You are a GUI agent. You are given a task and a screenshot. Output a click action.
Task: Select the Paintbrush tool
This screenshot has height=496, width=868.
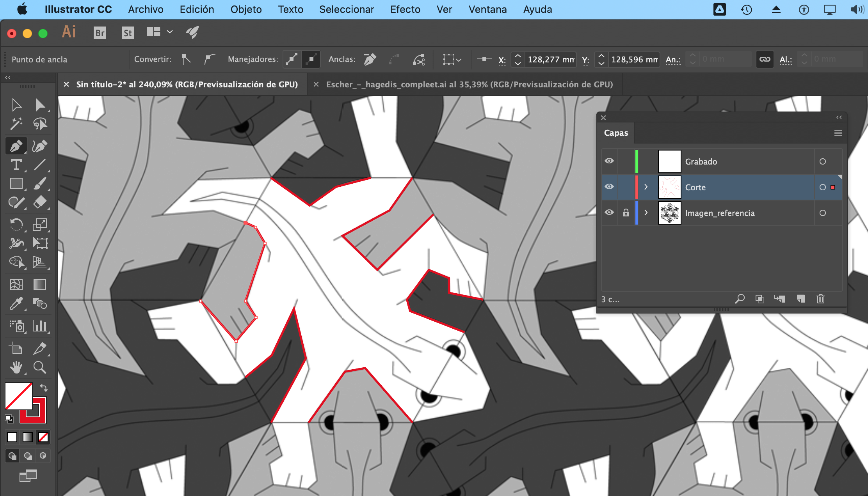pos(39,183)
